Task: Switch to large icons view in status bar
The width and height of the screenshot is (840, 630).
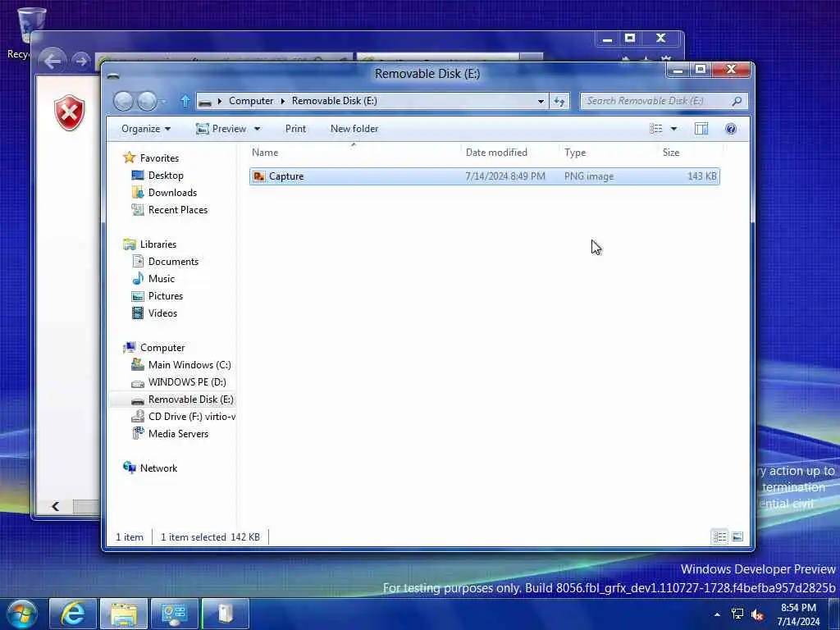Action: [737, 536]
